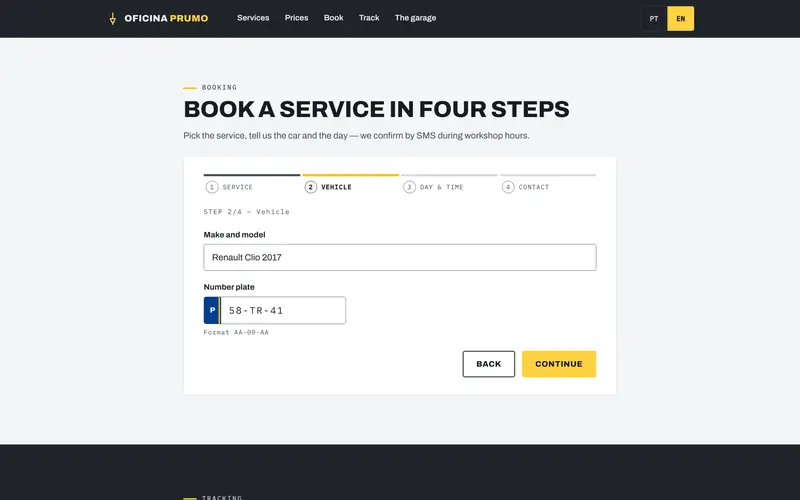This screenshot has width=800, height=500.
Task: Jump to step 3 Day & Time
Action: pos(449,184)
